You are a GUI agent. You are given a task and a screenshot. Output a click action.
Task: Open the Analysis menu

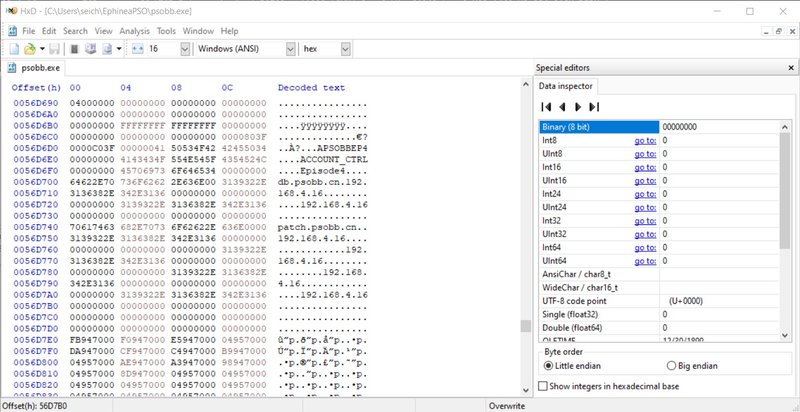(x=134, y=31)
